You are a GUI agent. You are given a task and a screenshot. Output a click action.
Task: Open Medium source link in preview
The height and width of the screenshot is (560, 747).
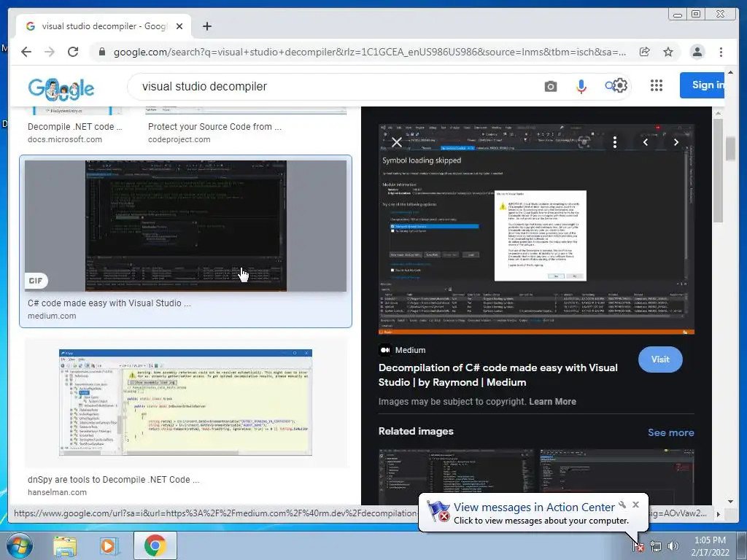[x=403, y=350]
